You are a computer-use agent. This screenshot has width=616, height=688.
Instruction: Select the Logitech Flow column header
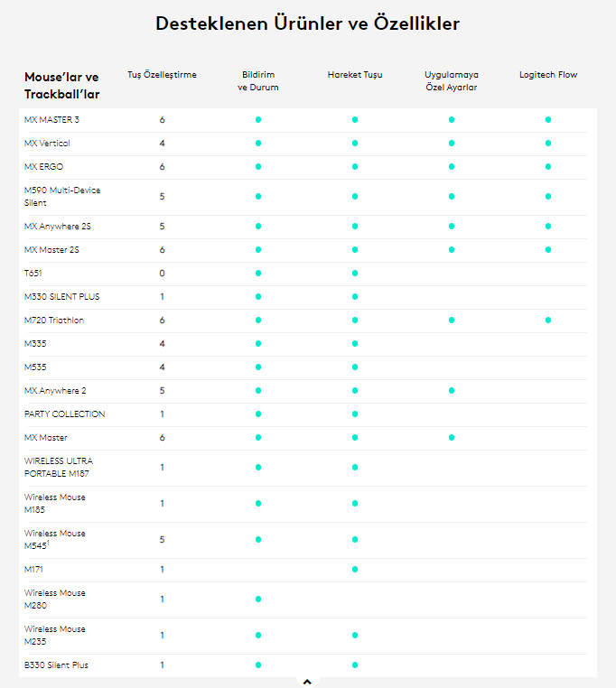(x=548, y=75)
